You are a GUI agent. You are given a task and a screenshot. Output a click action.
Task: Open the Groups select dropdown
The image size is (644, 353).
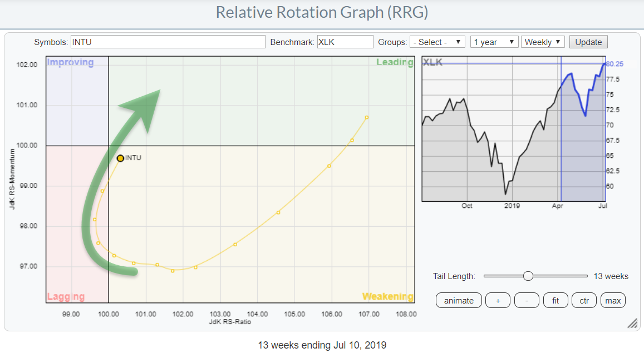[437, 42]
